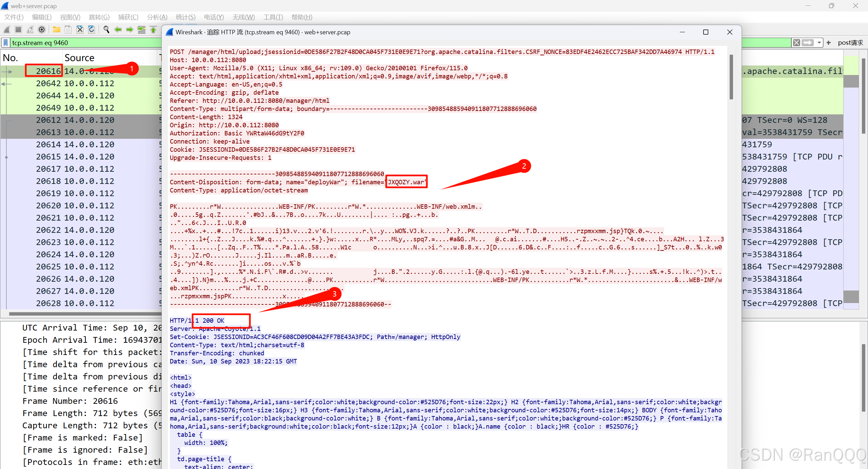Open a capture file via folder icon
This screenshot has height=469, width=868.
coord(57,30)
